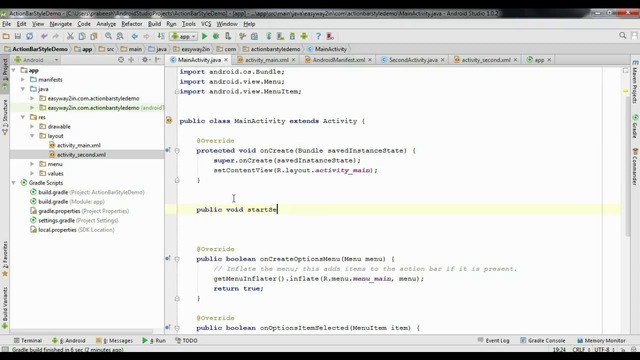
Task: Click the Forward navigation arrow
Action: coord(146,36)
